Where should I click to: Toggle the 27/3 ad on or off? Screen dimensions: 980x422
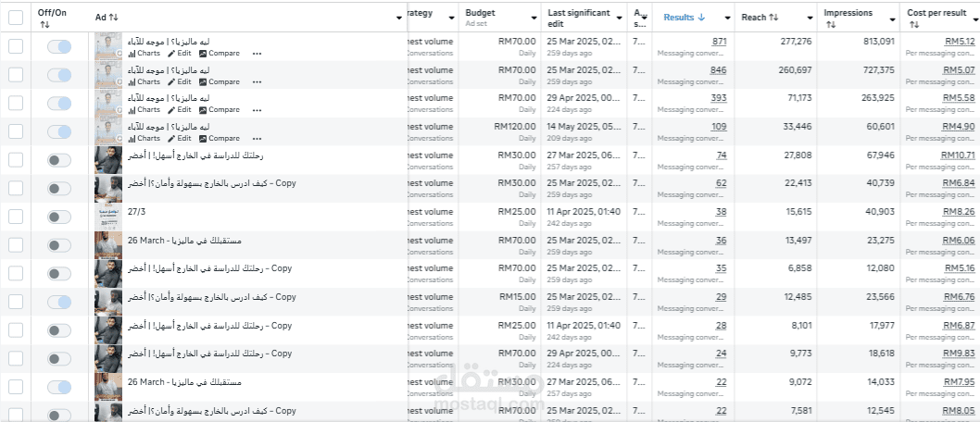58,217
